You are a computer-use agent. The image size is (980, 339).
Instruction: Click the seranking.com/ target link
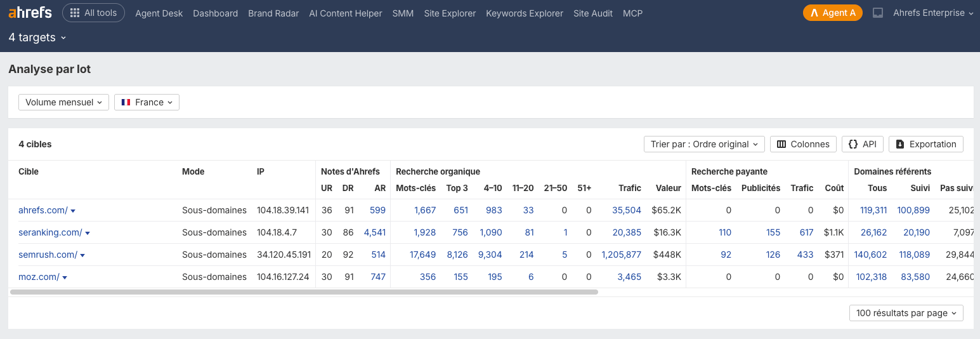click(50, 232)
